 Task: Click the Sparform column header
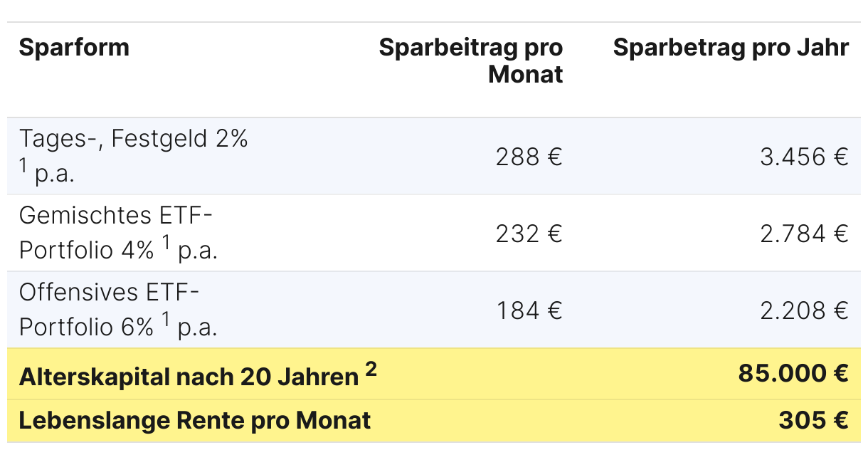74,48
